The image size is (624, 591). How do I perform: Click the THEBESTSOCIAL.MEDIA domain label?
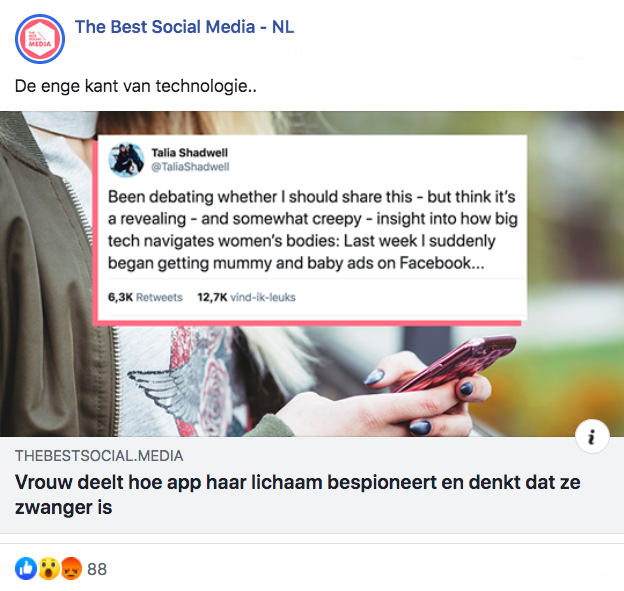click(99, 456)
